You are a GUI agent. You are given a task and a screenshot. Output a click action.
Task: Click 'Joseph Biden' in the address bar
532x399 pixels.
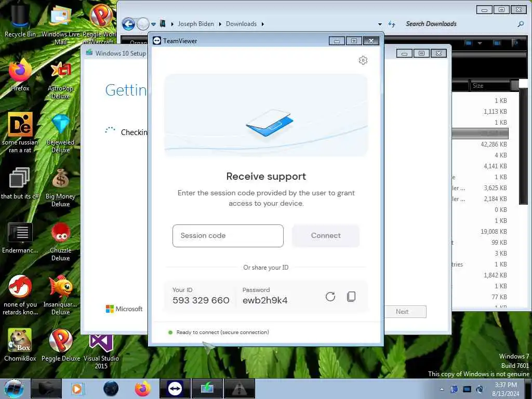click(196, 24)
